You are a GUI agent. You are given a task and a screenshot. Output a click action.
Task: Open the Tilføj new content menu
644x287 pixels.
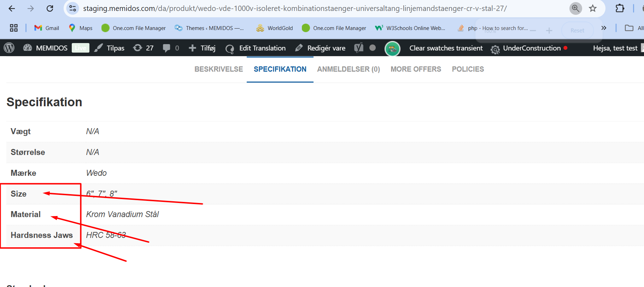[x=202, y=48]
